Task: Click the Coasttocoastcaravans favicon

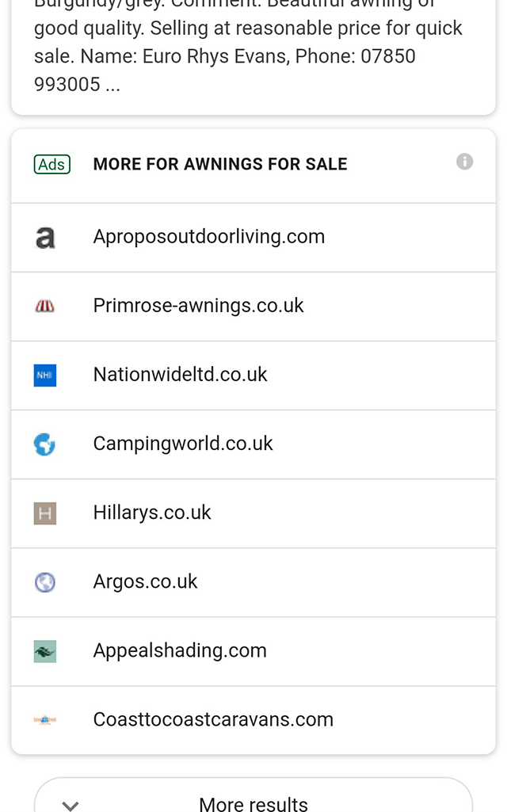Action: pyautogui.click(x=45, y=720)
